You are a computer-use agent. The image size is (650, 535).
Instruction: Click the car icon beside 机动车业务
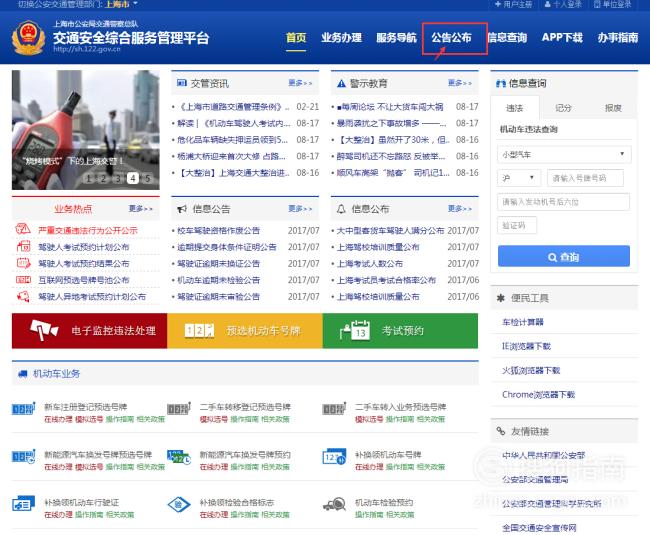click(x=23, y=374)
